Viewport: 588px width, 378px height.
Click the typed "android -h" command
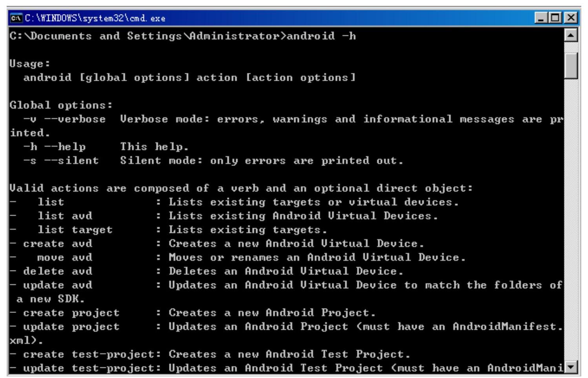(322, 36)
